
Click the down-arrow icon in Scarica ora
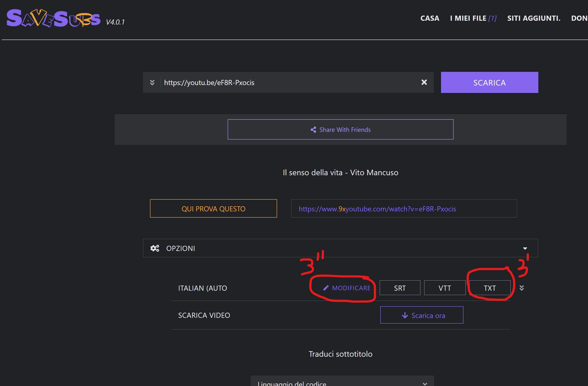click(x=405, y=315)
